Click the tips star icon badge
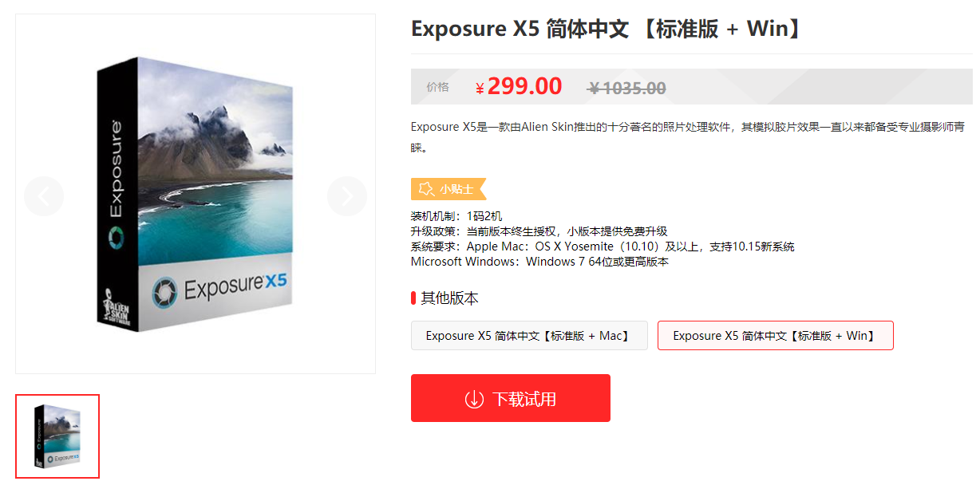Screen dimensions: 980x489 425,190
